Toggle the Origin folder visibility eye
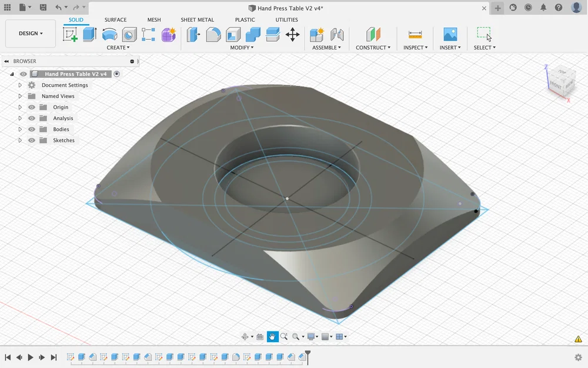Image resolution: width=588 pixels, height=368 pixels. tap(32, 107)
